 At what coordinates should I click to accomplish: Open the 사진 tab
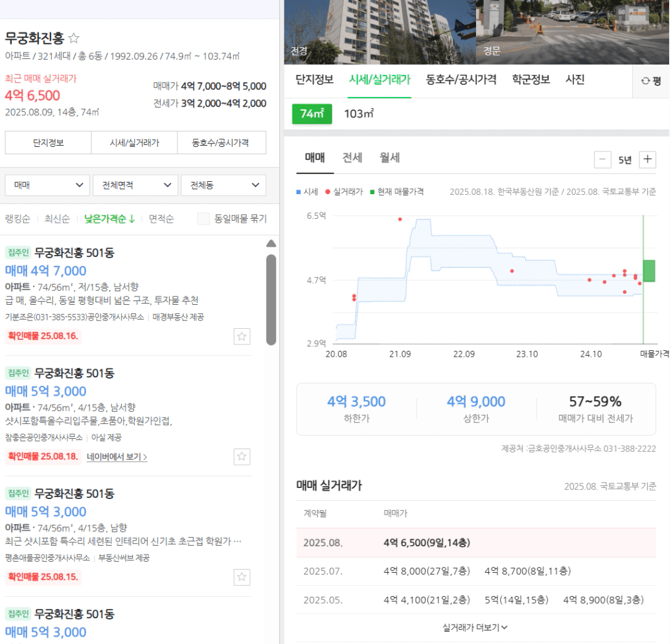(x=574, y=80)
